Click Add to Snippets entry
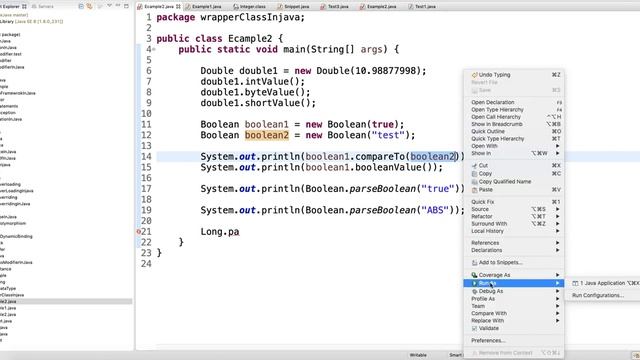Screen dimensions: 640x360 coord(514,262)
